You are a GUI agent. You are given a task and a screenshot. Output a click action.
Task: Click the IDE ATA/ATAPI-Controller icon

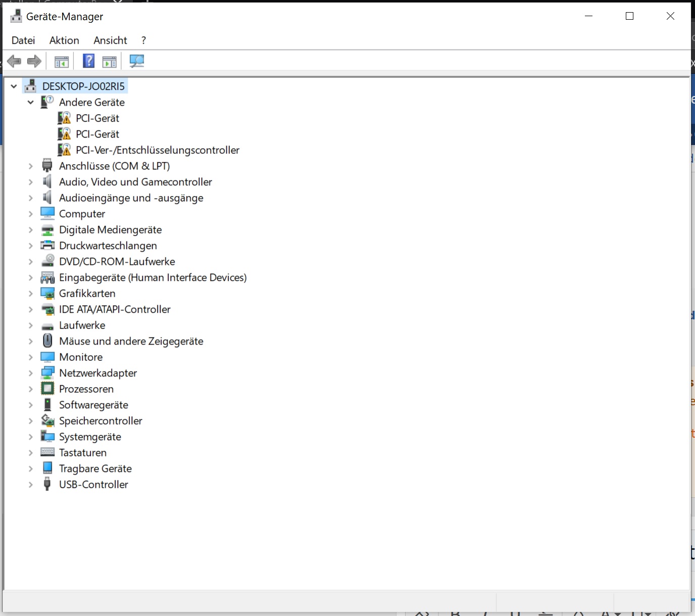pyautogui.click(x=47, y=309)
